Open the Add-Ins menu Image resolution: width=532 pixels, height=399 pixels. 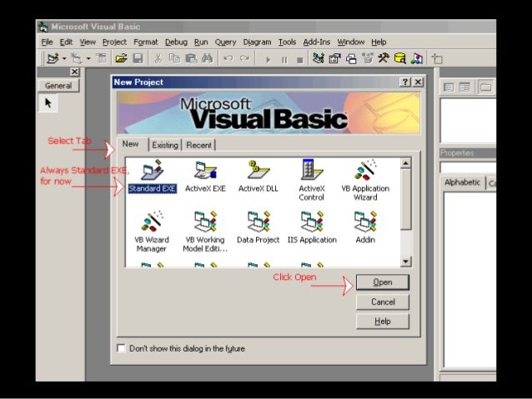pos(317,42)
